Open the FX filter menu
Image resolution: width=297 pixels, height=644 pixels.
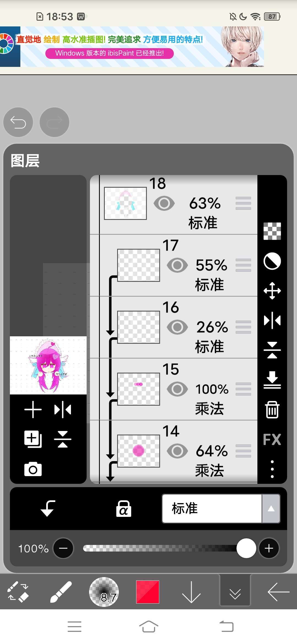(272, 440)
